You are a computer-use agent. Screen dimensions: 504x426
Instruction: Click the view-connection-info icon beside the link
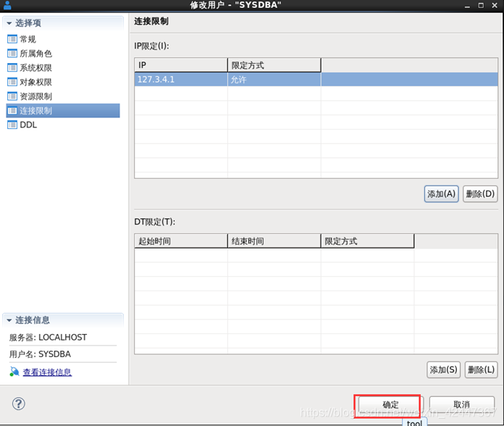(14, 372)
